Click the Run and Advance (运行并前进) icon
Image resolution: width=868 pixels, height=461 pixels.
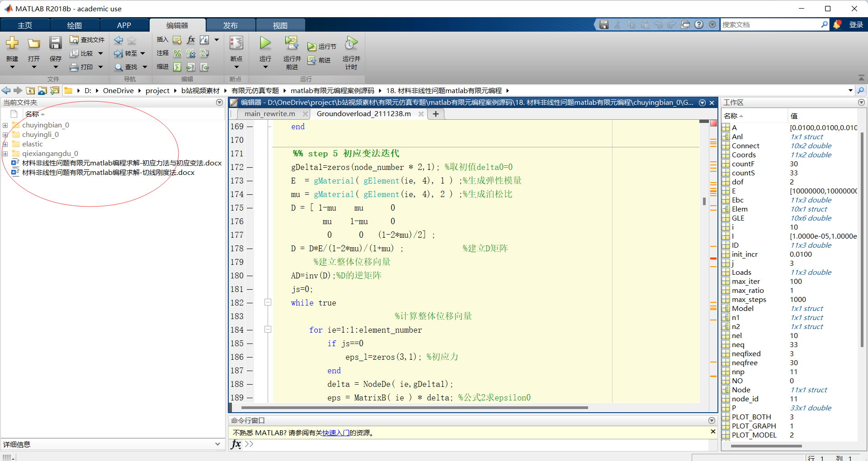click(x=292, y=44)
